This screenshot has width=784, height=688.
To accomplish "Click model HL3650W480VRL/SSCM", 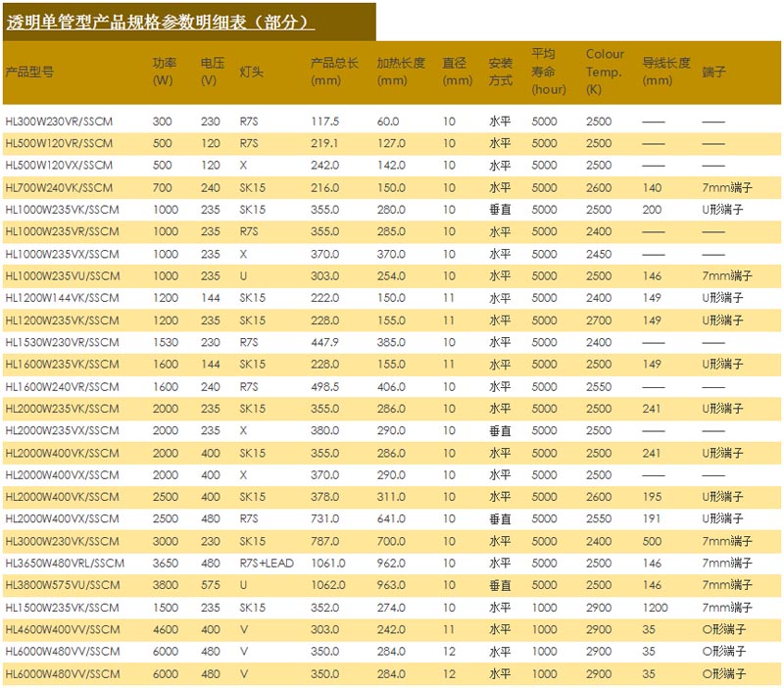I will [65, 563].
